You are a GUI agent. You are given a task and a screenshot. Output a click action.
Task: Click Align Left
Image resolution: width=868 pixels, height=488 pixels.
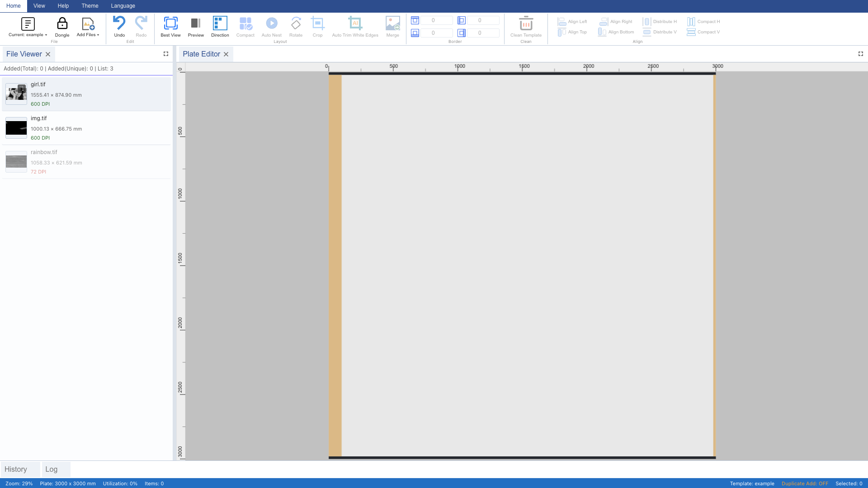pyautogui.click(x=572, y=22)
